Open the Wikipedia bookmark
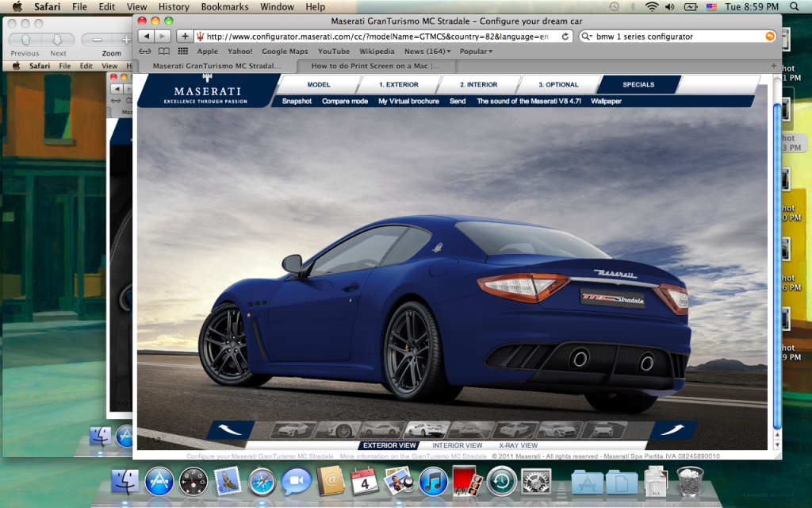The image size is (812, 508). pos(377,52)
